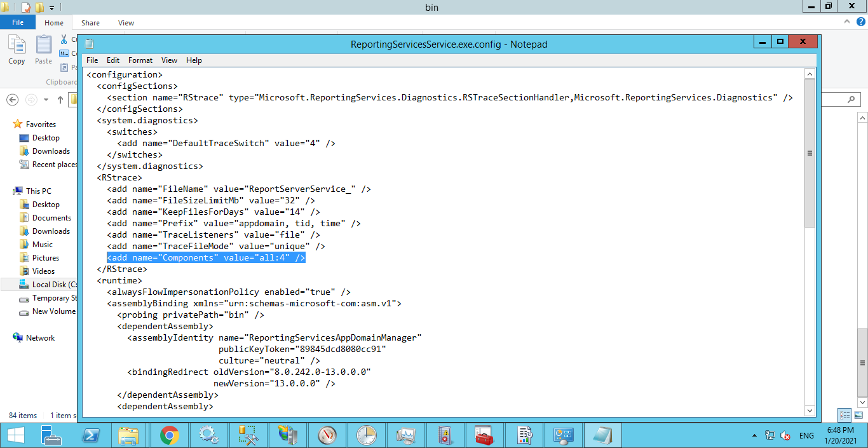Screen dimensions: 868x448
Task: Go back in Explorer navigation
Action: pos(12,100)
